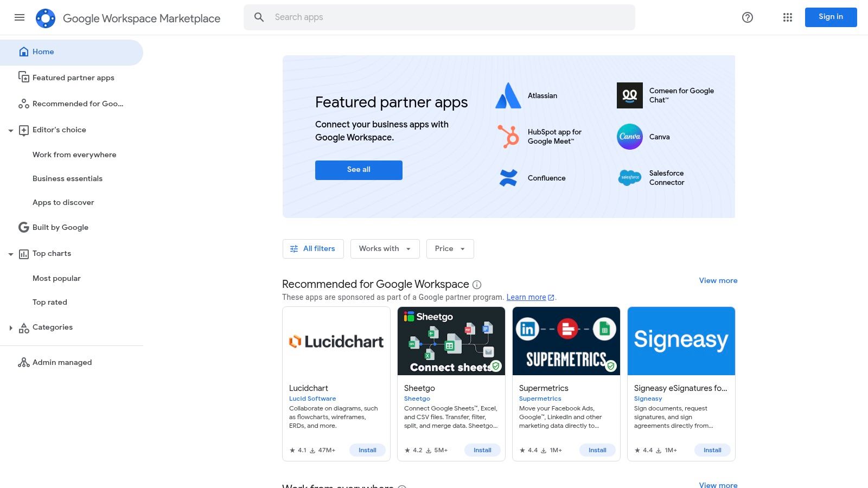Click in the Search apps field
Image resolution: width=868 pixels, height=488 pixels.
point(439,17)
